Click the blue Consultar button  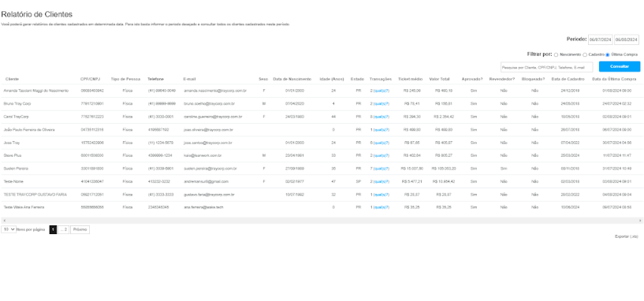(x=620, y=66)
